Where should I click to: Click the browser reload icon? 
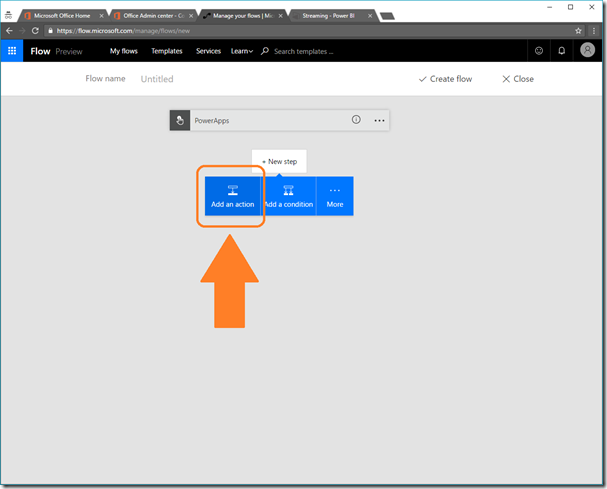pyautogui.click(x=35, y=31)
